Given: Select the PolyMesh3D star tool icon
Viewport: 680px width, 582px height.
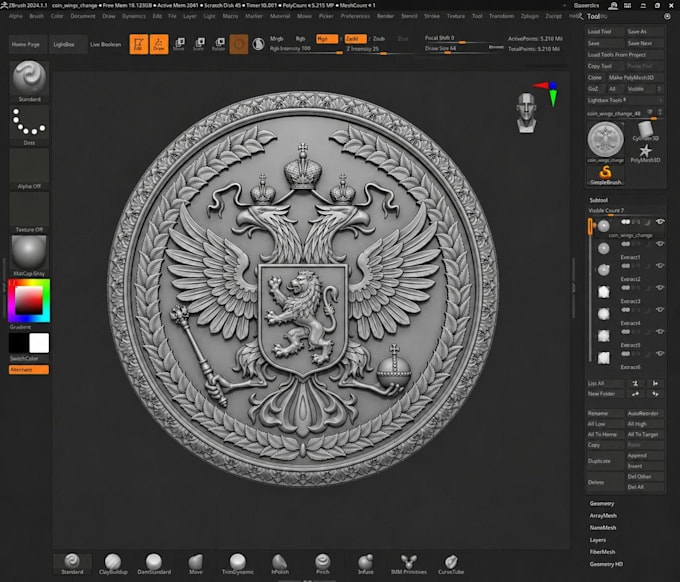Looking at the screenshot, I should click(645, 154).
